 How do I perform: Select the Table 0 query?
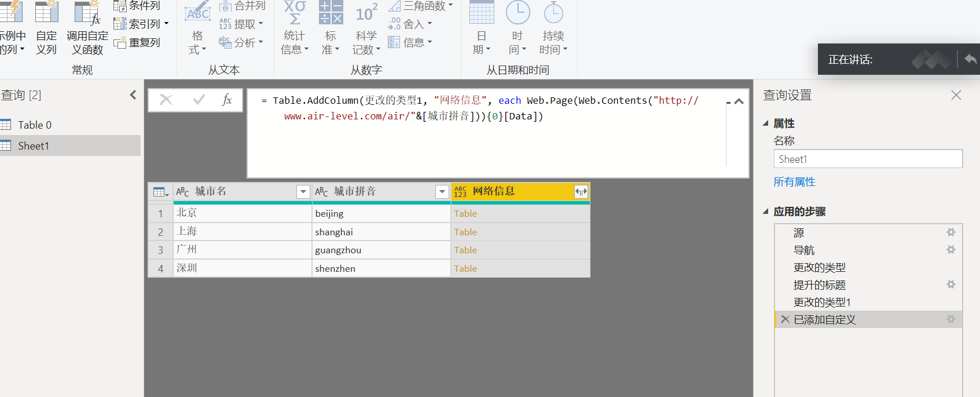point(69,125)
